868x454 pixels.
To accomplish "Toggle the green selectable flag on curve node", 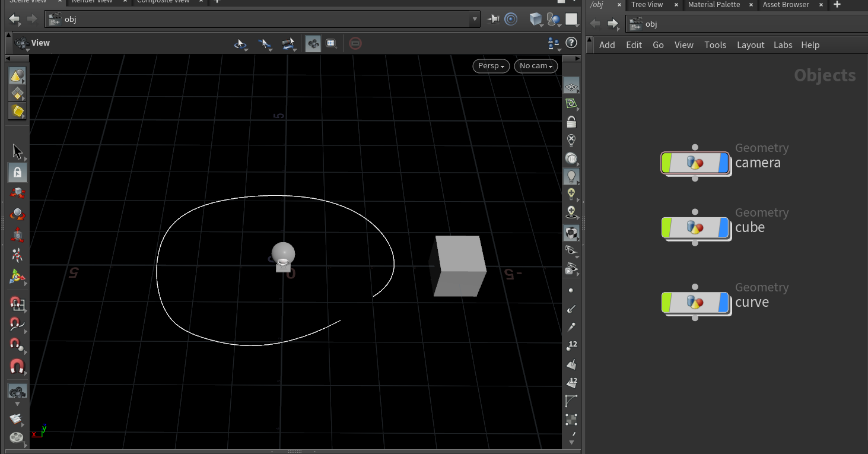I will point(667,303).
